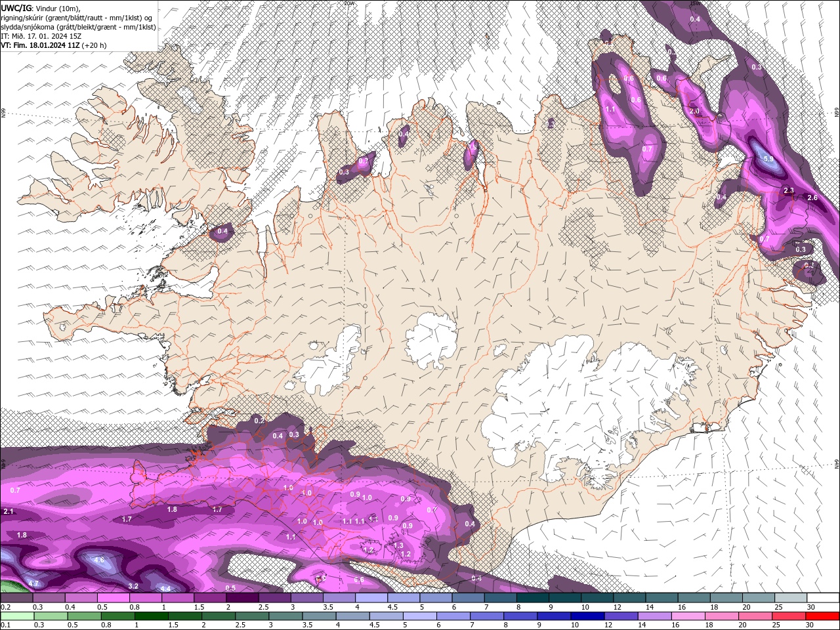This screenshot has height=630, width=840.
Task: Click the '0.4' label in the upper legend row
Action: click(x=70, y=607)
